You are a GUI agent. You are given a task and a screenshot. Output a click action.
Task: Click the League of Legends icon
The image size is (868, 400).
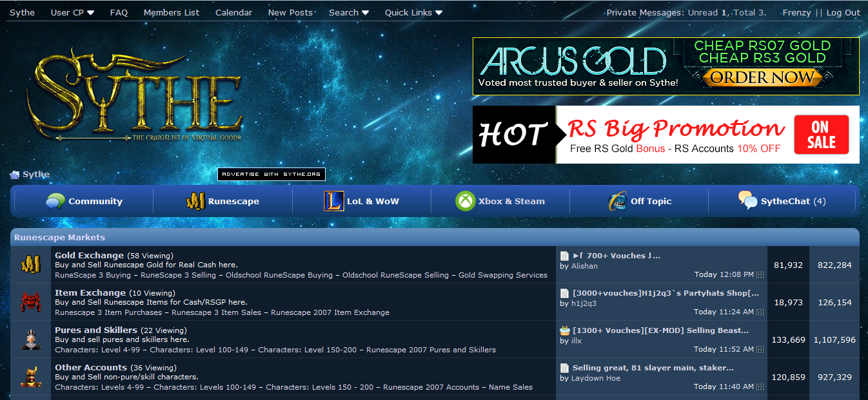[333, 201]
